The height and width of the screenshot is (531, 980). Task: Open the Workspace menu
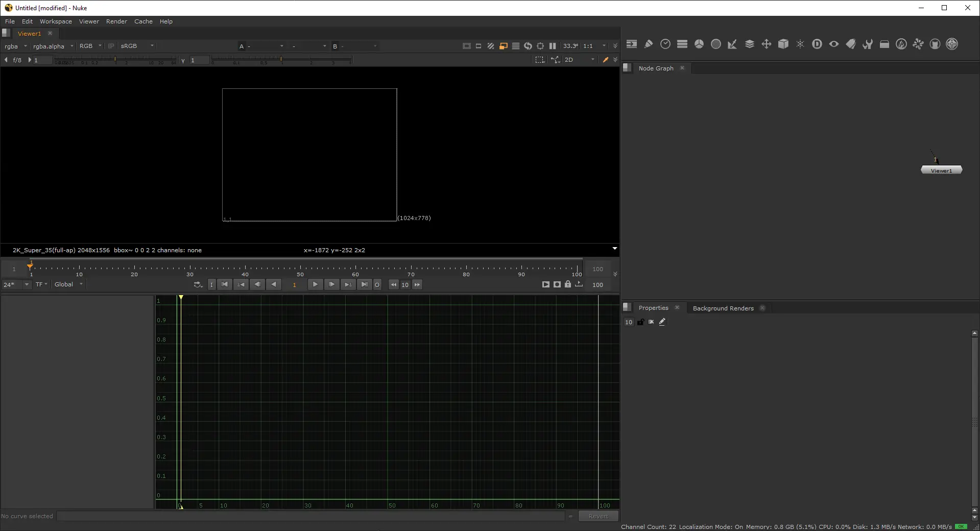[x=56, y=21]
